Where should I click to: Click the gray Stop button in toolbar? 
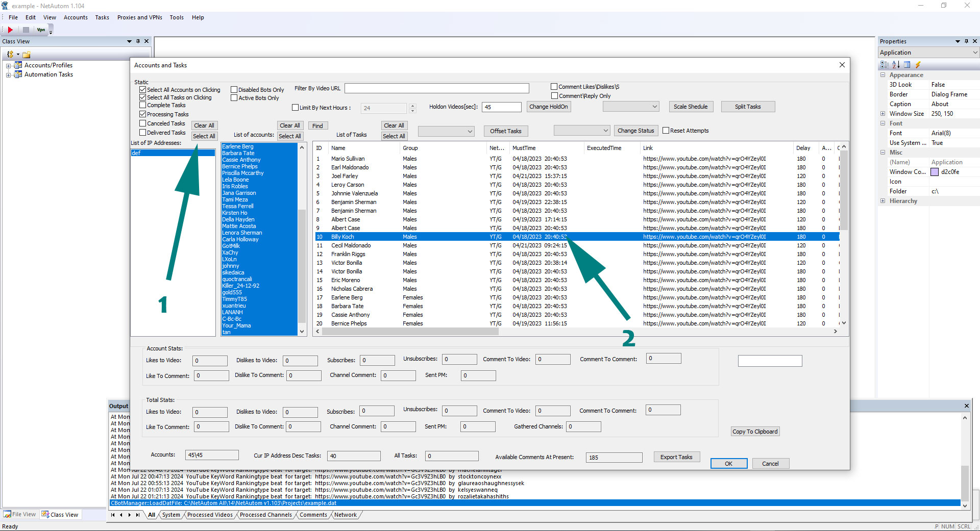point(26,30)
